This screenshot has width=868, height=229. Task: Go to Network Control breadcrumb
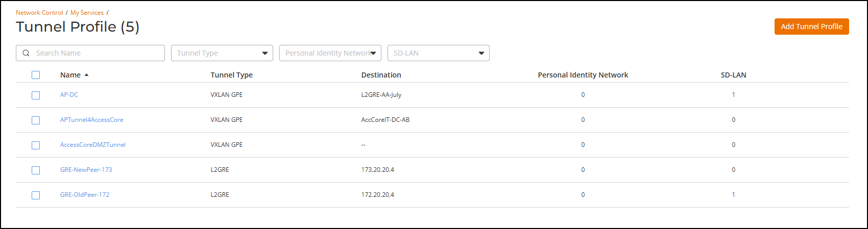[39, 13]
